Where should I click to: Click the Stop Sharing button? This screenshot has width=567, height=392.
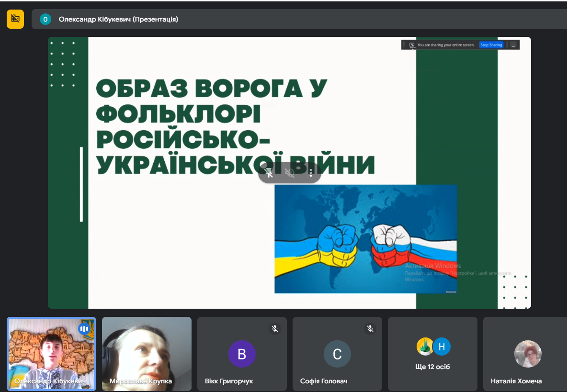pos(491,45)
